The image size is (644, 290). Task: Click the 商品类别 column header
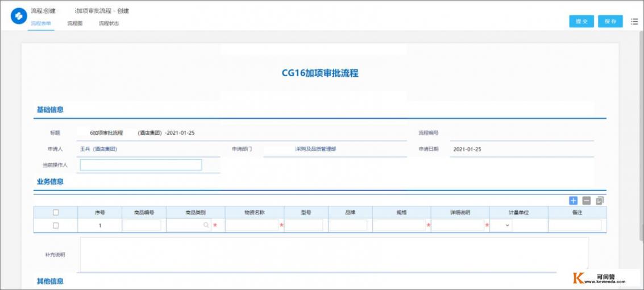(x=196, y=212)
